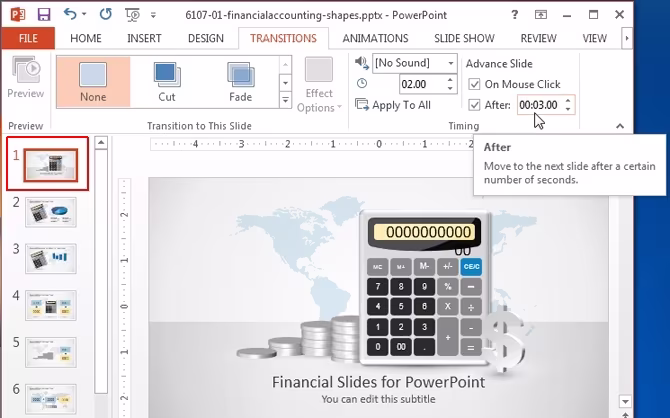Image resolution: width=670 pixels, height=418 pixels.
Task: Select slide 6 thumbnail
Action: click(x=51, y=399)
